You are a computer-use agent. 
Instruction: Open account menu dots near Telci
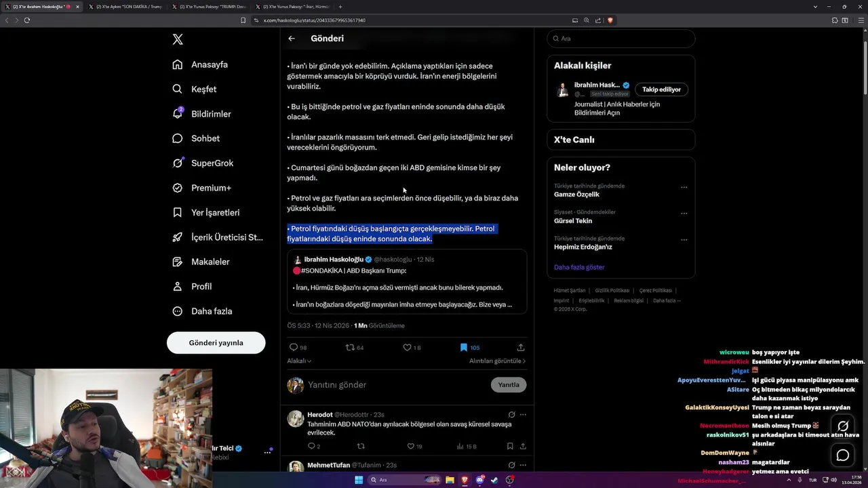coord(267,452)
